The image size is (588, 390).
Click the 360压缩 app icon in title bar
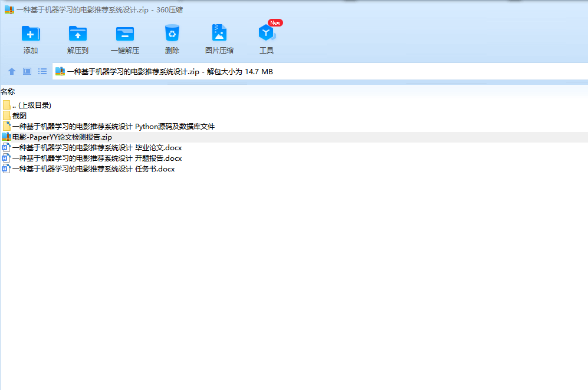(9, 10)
